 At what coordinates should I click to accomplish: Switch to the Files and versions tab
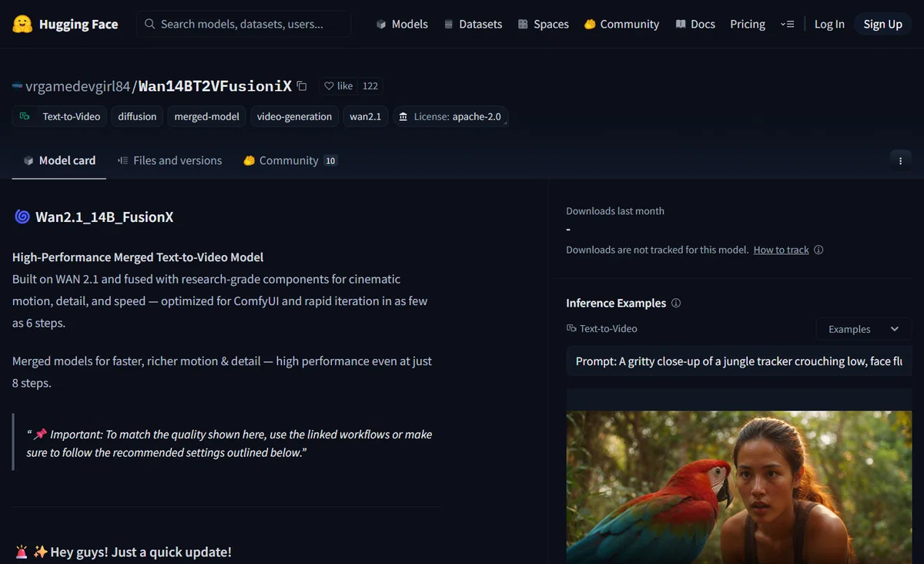point(169,160)
